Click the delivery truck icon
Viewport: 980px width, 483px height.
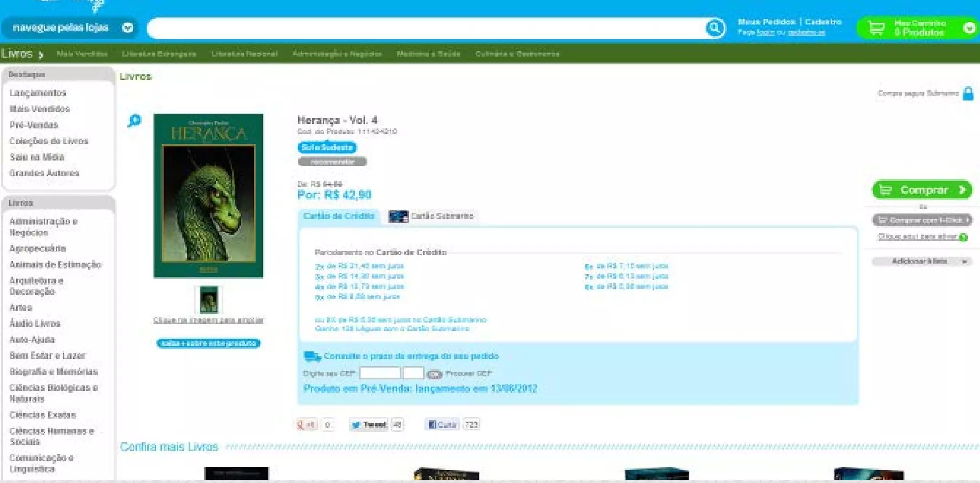click(312, 356)
